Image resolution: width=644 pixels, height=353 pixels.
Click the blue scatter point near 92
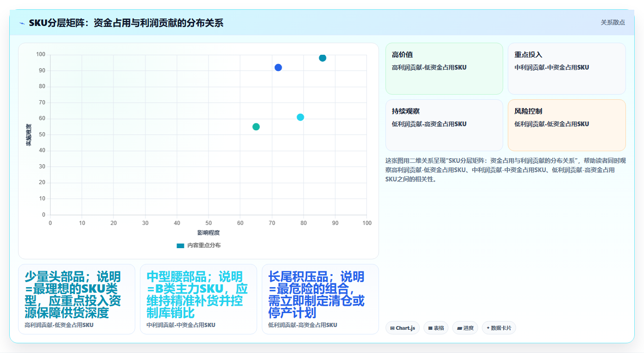tap(278, 67)
